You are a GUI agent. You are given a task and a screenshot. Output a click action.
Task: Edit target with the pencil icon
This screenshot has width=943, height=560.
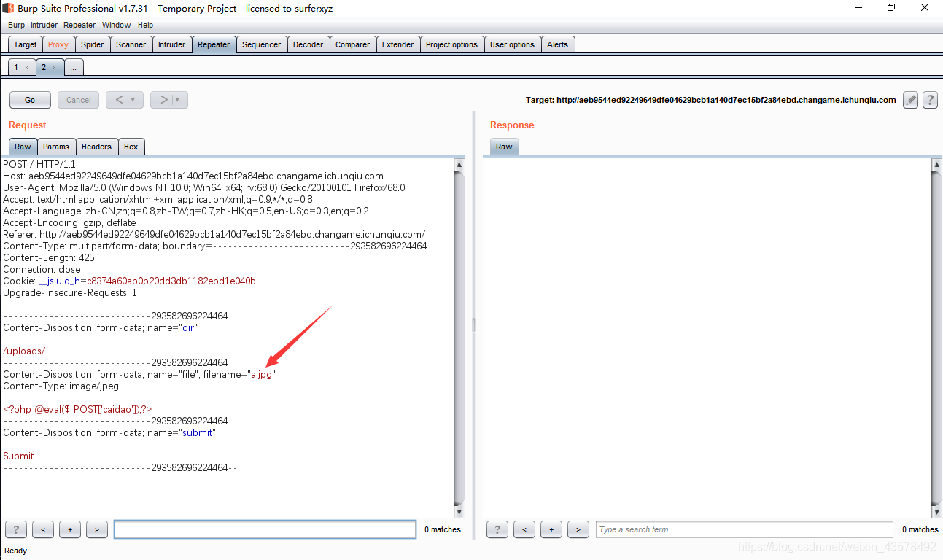910,100
